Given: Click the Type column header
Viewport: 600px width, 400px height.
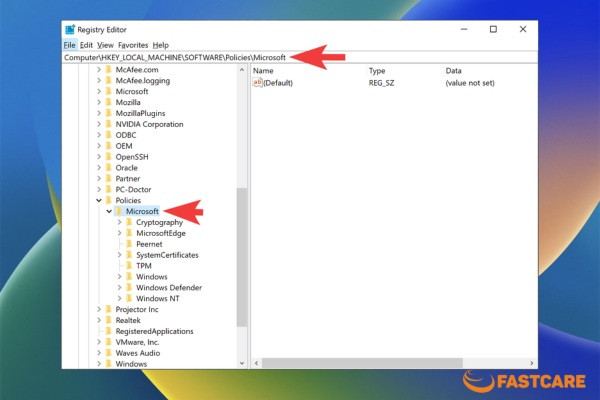Looking at the screenshot, I should 377,71.
